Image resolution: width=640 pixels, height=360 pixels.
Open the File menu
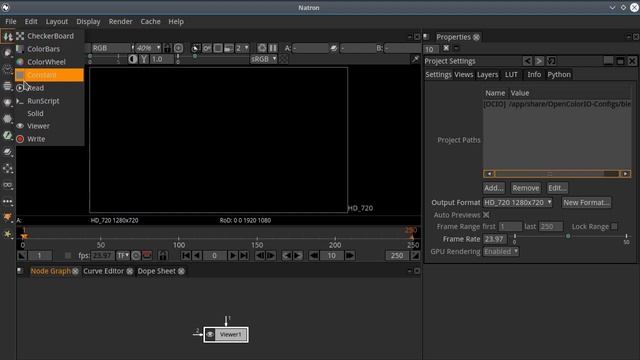pos(11,22)
